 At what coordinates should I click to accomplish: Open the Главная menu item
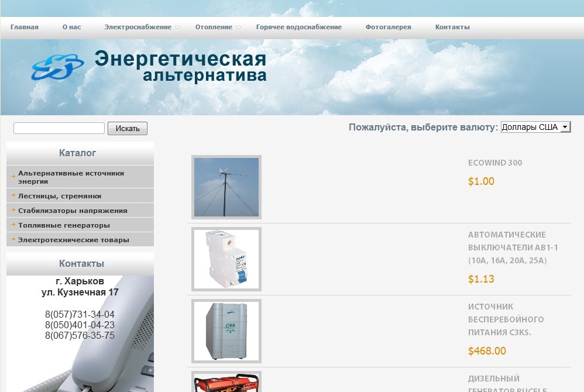pyautogui.click(x=24, y=26)
